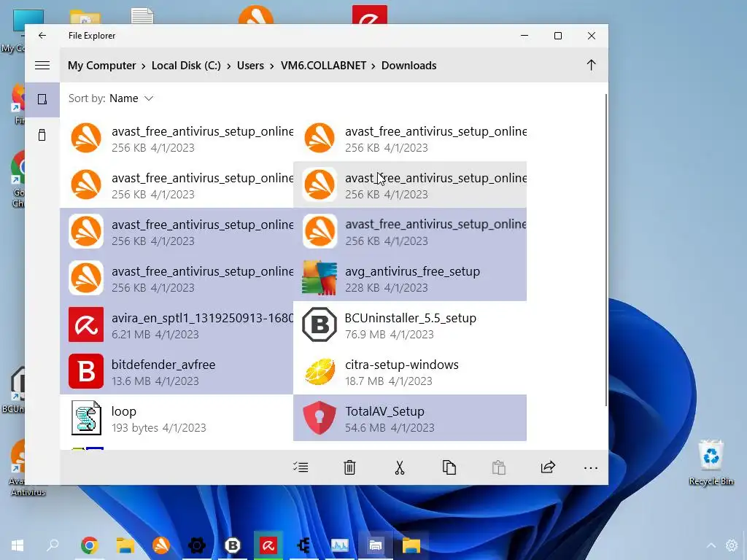This screenshot has height=560, width=747.
Task: Close the File Explorer window
Action: (591, 36)
